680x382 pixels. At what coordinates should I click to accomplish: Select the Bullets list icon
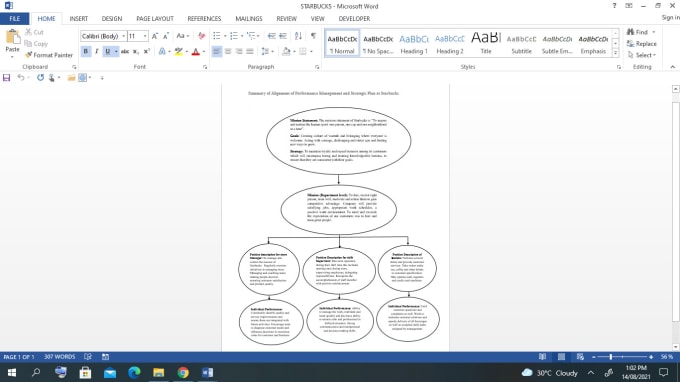217,36
